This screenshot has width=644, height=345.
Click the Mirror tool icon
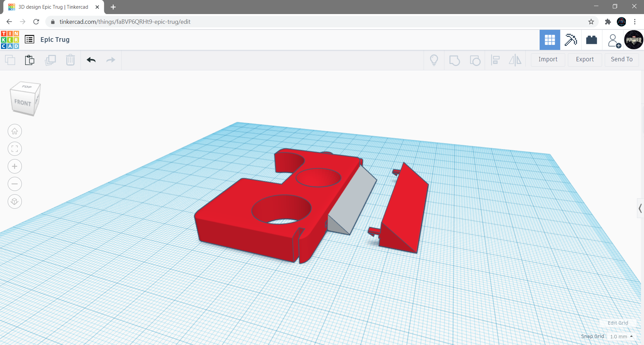pyautogui.click(x=515, y=60)
